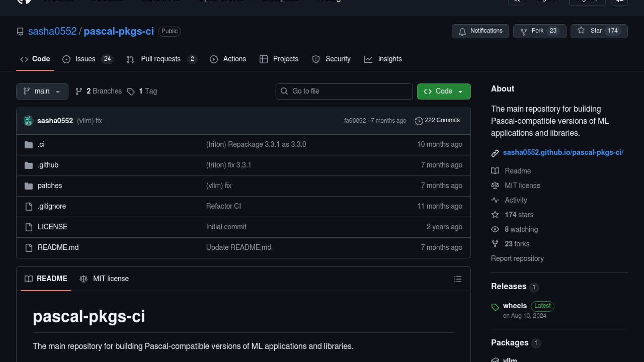Star the pascal-pkgs-ci repository

[599, 31]
